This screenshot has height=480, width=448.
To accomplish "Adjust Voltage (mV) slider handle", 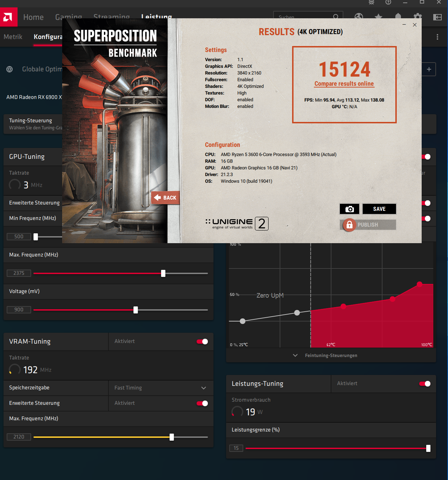I will [x=136, y=310].
